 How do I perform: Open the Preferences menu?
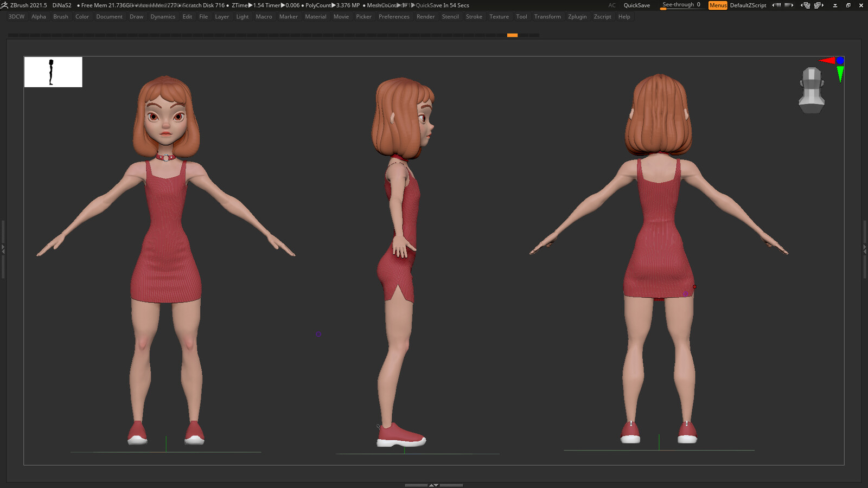point(394,17)
